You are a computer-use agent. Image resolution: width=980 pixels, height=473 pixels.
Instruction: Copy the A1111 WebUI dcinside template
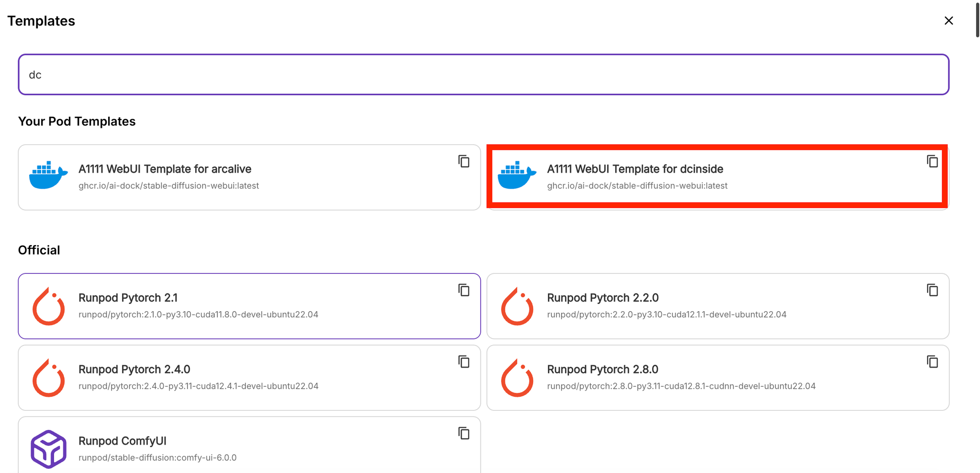pyautogui.click(x=932, y=161)
